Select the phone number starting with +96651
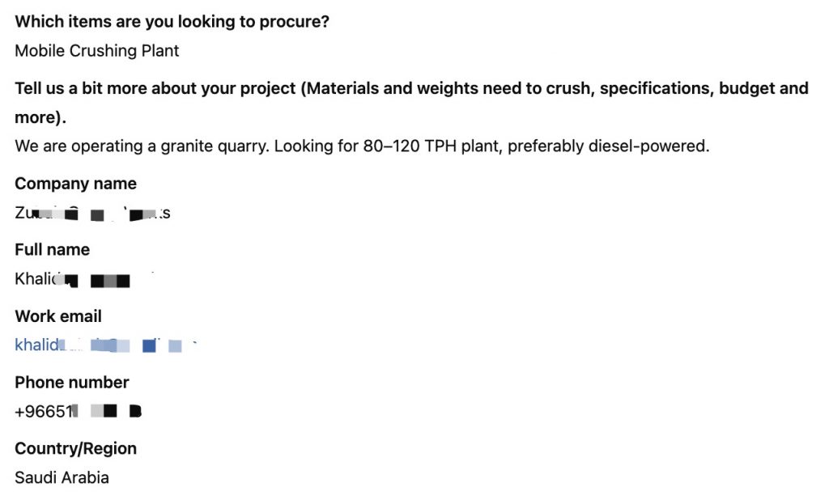This screenshot has height=504, width=829. [79, 411]
